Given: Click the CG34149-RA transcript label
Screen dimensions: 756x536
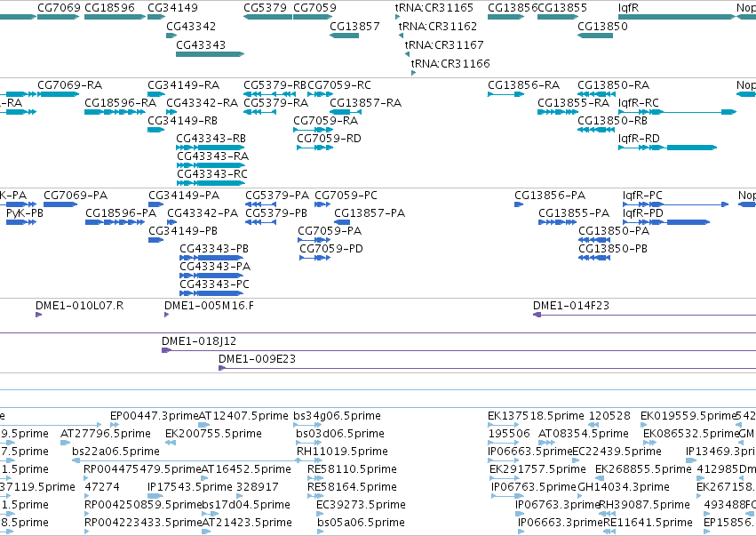Looking at the screenshot, I should [184, 85].
